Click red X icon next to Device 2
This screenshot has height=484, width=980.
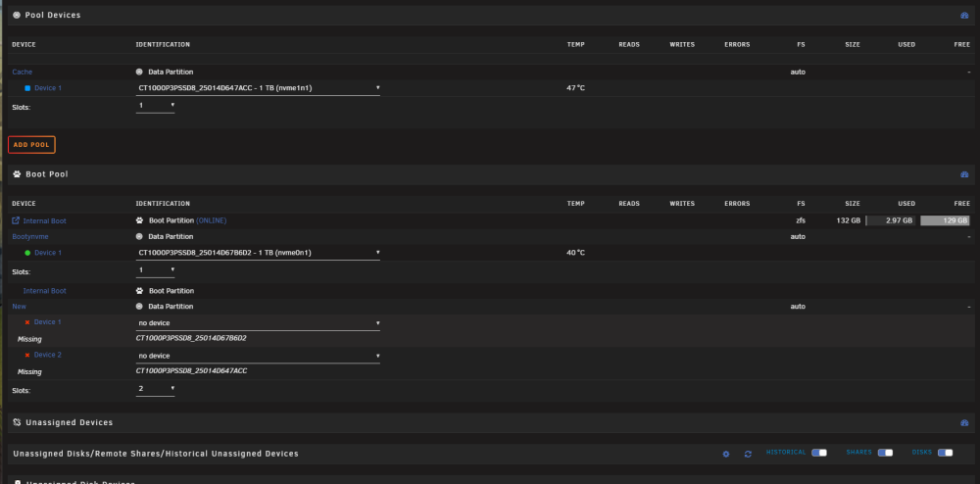[x=27, y=355]
